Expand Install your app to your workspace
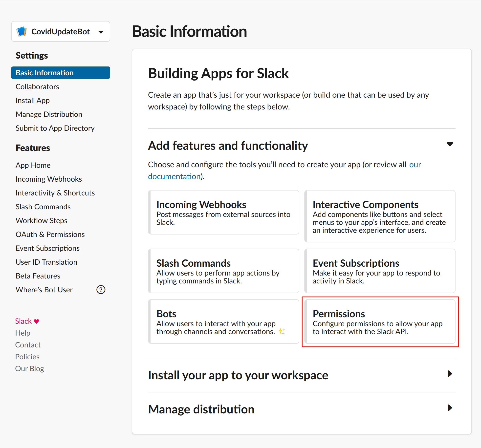Viewport: 481px width, 448px height. pyautogui.click(x=450, y=374)
